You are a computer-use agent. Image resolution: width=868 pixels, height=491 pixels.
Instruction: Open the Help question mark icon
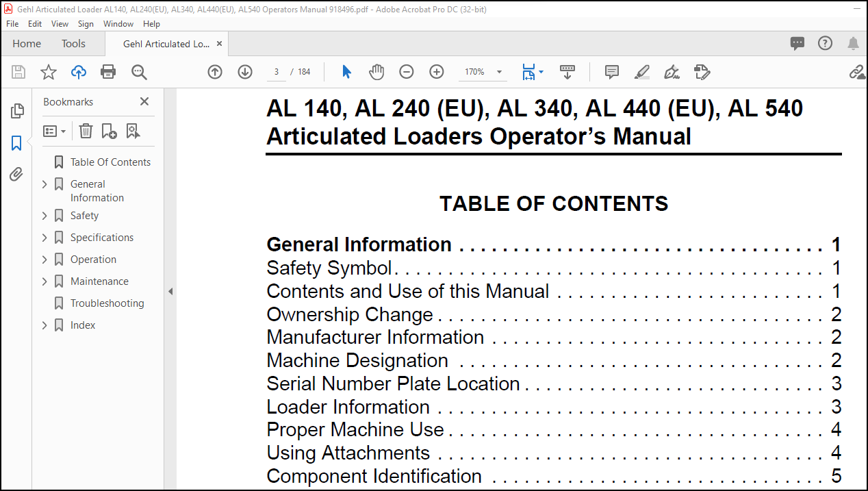click(x=826, y=44)
